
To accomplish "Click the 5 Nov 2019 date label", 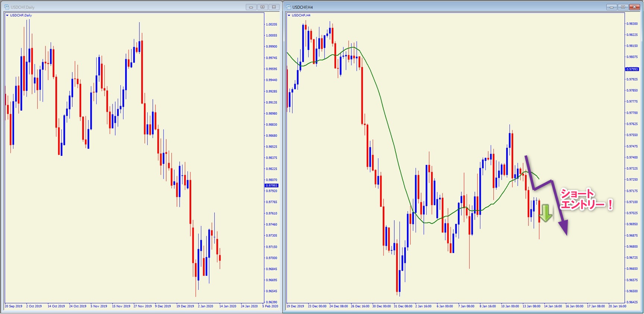I will click(x=99, y=306).
